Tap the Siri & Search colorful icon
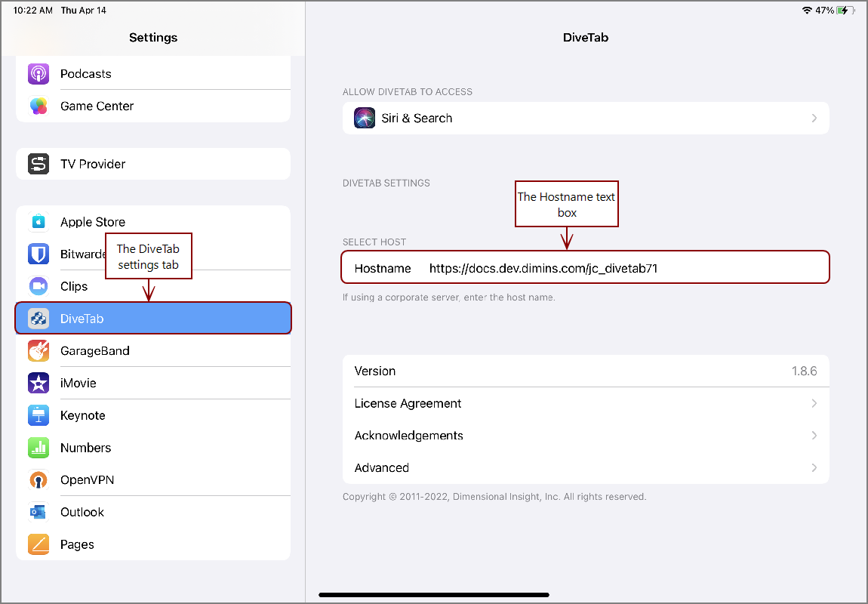The height and width of the screenshot is (604, 868). tap(365, 118)
